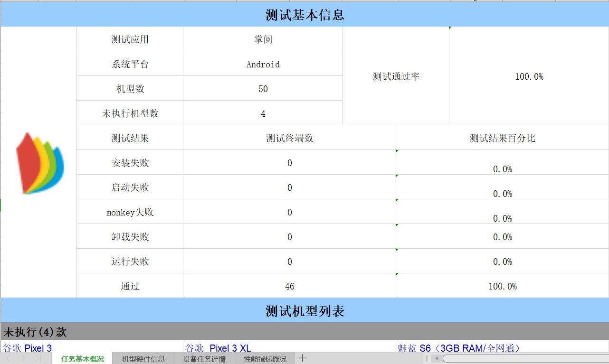Screen dimensions: 609x364
Task: Click the horizontal scrollbar left arrow
Action: (x=437, y=358)
